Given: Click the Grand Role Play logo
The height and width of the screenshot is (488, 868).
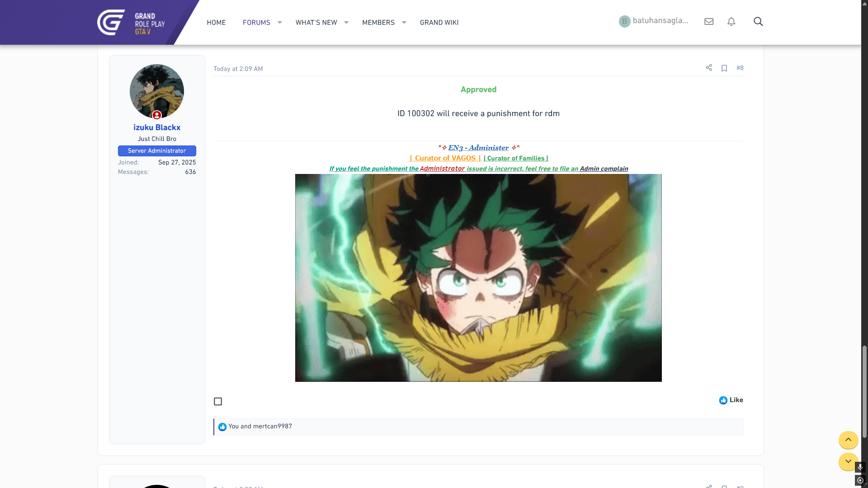Looking at the screenshot, I should [131, 22].
